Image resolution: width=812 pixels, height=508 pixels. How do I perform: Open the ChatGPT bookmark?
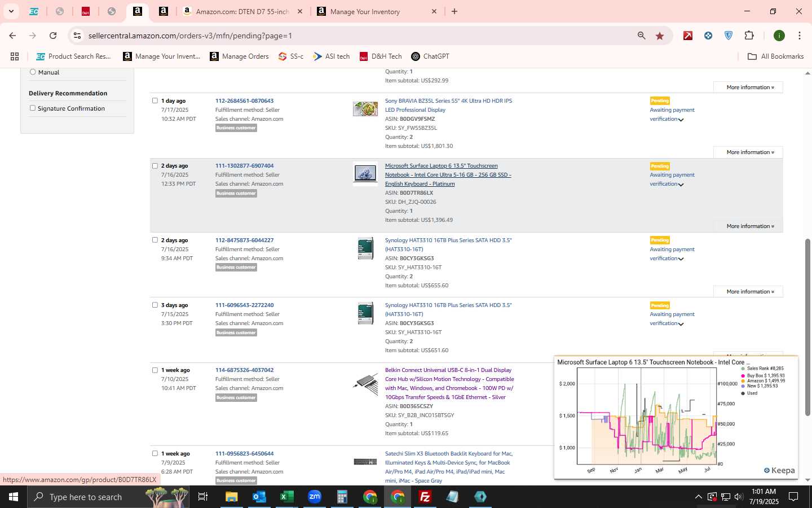(430, 56)
